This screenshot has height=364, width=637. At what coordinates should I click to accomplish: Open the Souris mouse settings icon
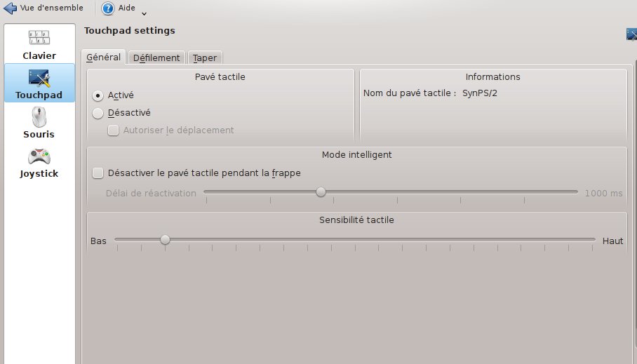(39, 117)
